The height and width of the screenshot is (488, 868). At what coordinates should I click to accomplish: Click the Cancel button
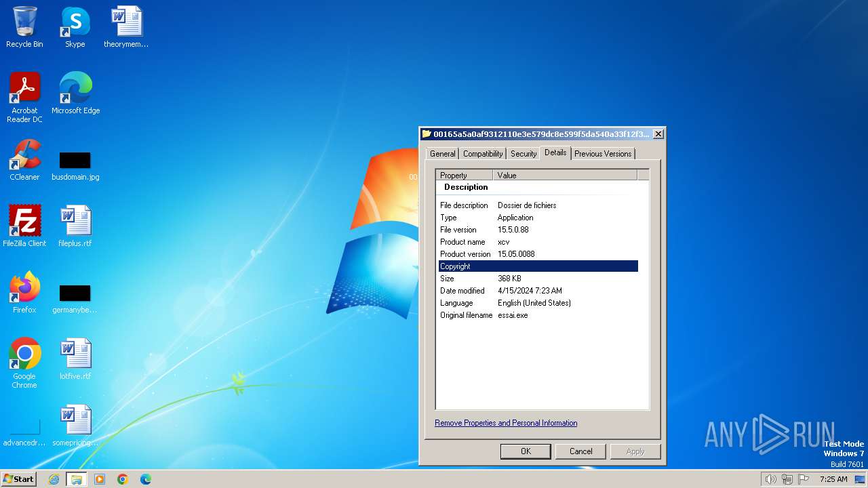click(581, 451)
